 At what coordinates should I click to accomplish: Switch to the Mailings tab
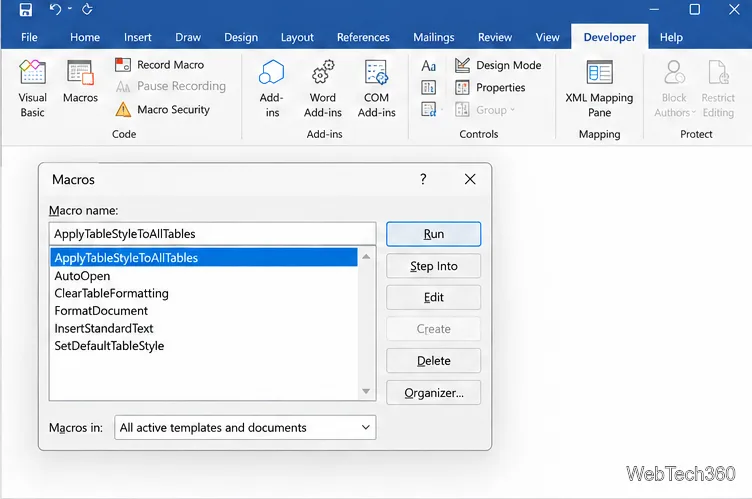pyautogui.click(x=434, y=37)
